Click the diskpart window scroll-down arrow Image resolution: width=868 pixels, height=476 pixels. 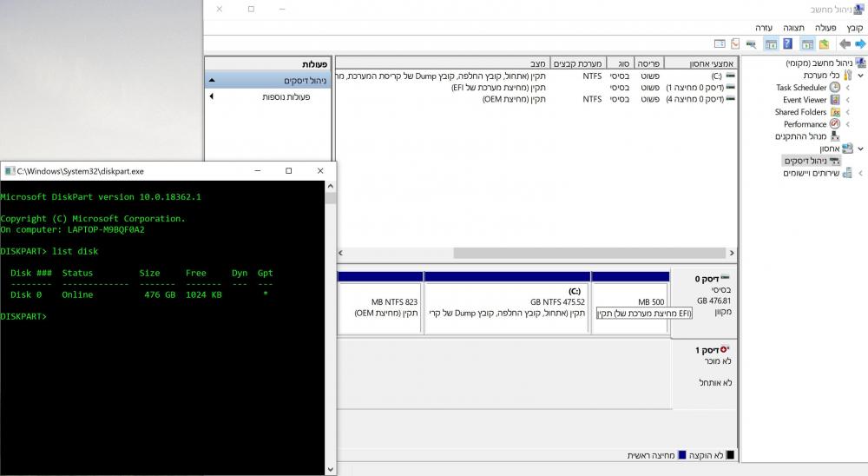point(331,469)
